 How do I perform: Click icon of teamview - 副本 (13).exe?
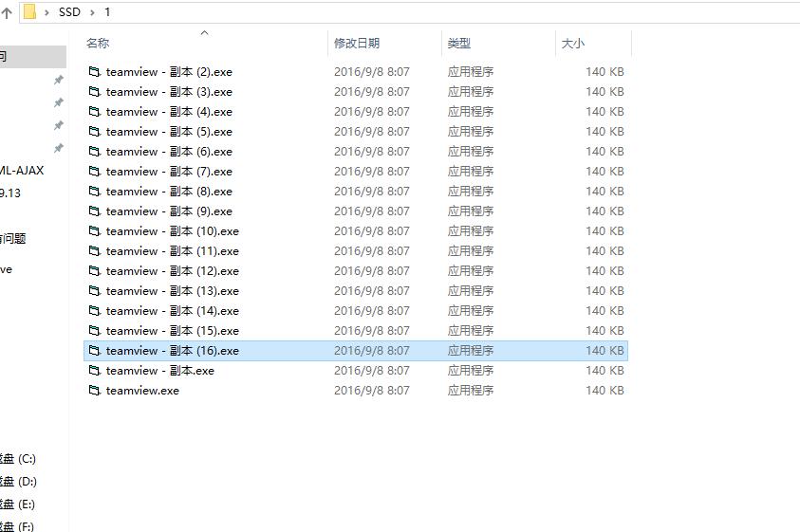click(x=94, y=291)
